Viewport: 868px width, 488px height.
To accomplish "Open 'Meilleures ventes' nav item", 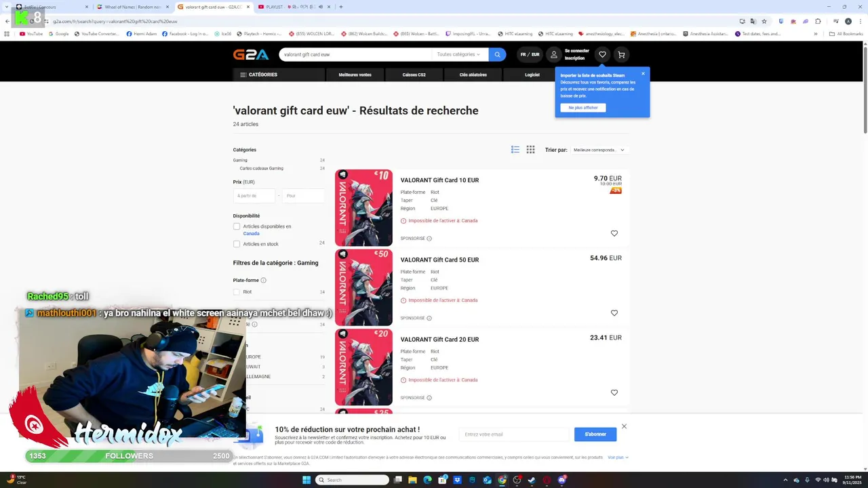I will (x=355, y=75).
